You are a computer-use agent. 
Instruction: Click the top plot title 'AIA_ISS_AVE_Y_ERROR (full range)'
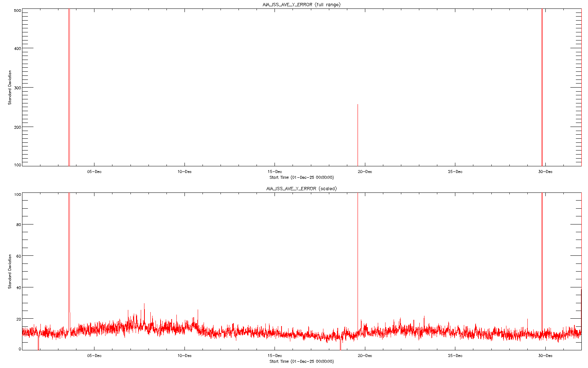[x=301, y=4]
